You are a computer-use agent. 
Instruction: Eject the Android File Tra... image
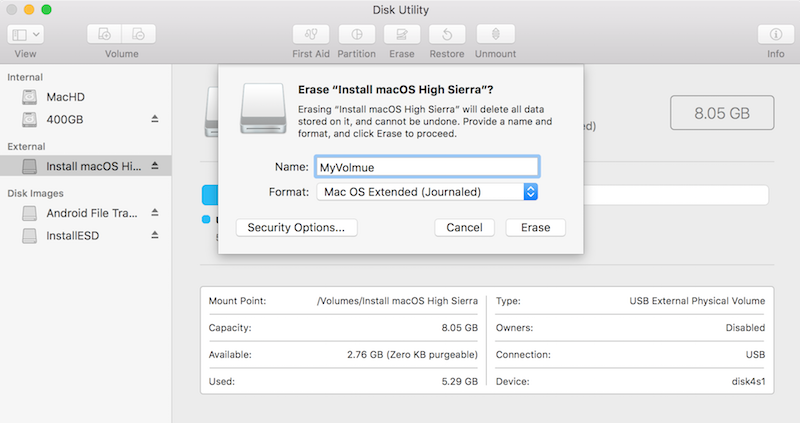click(x=155, y=212)
